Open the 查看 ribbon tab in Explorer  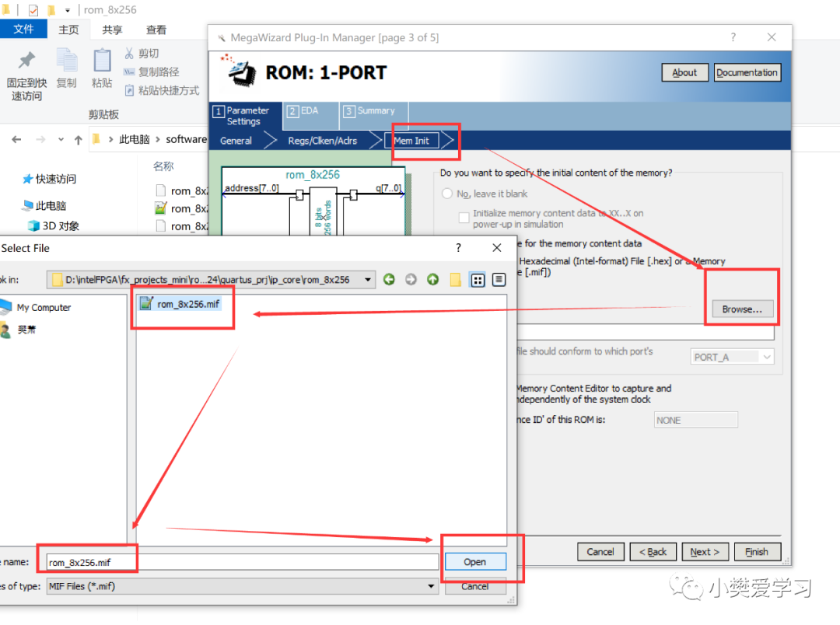click(156, 30)
